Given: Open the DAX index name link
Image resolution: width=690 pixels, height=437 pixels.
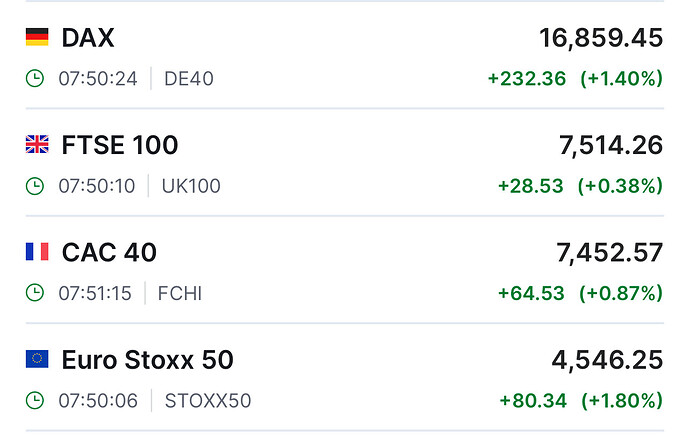Looking at the screenshot, I should point(88,38).
